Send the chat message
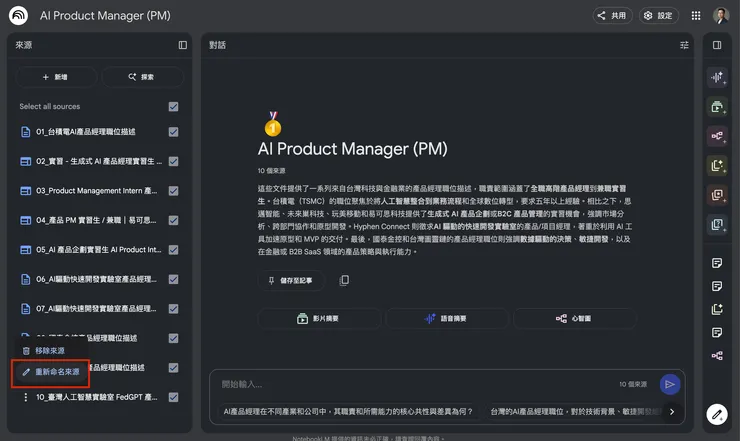The image size is (740, 441). 670,384
